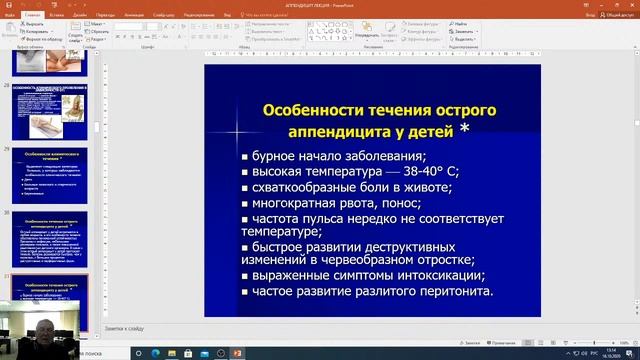Click the Вырезать (Cut) button

pyautogui.click(x=32, y=24)
